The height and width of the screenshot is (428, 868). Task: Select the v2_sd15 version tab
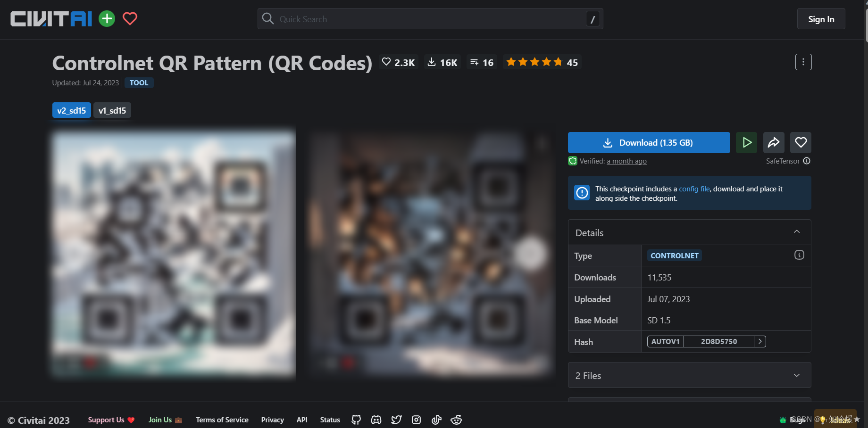pos(72,110)
